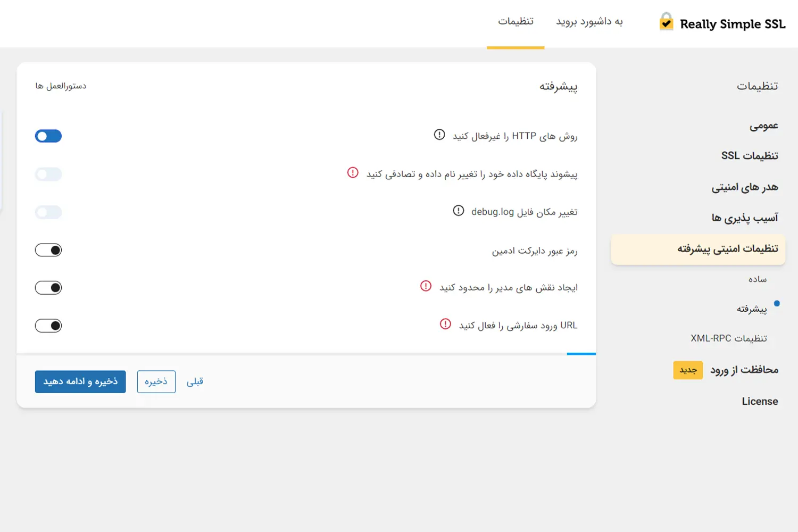Image resolution: width=798 pixels, height=532 pixels.
Task: Select هدر های امنیتی menu item
Action: 745,187
